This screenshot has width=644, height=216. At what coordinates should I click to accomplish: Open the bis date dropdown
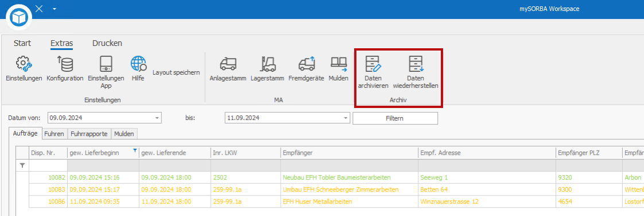pos(346,118)
